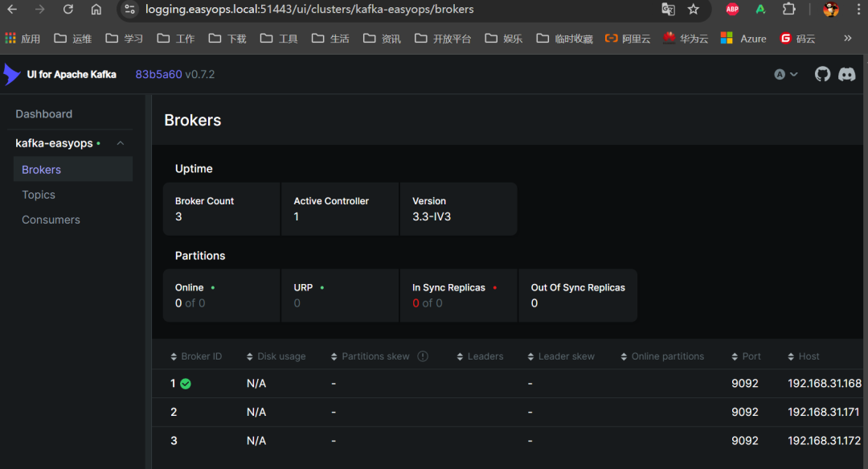
Task: Open the 生活 bookmark folder
Action: click(330, 39)
